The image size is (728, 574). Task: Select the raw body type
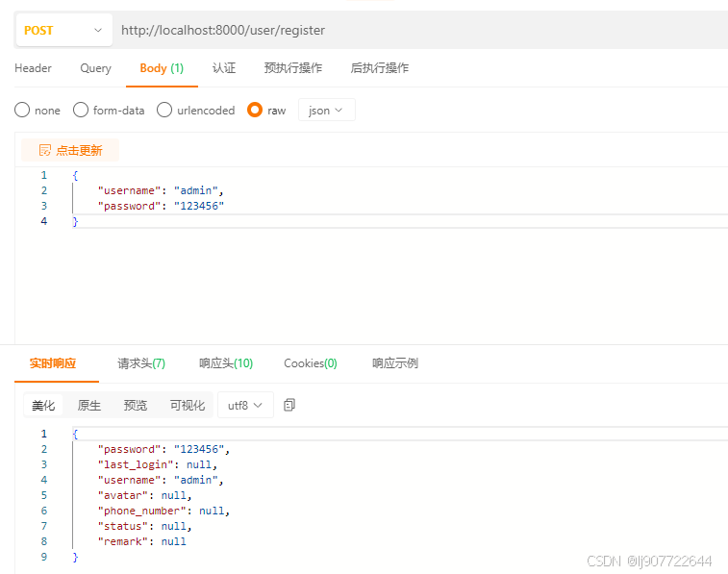click(266, 111)
